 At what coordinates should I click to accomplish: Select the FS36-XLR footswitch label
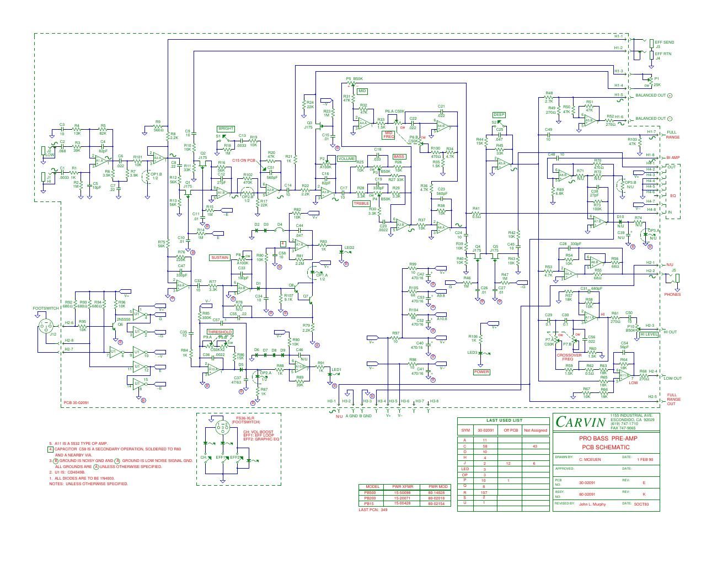coord(244,418)
